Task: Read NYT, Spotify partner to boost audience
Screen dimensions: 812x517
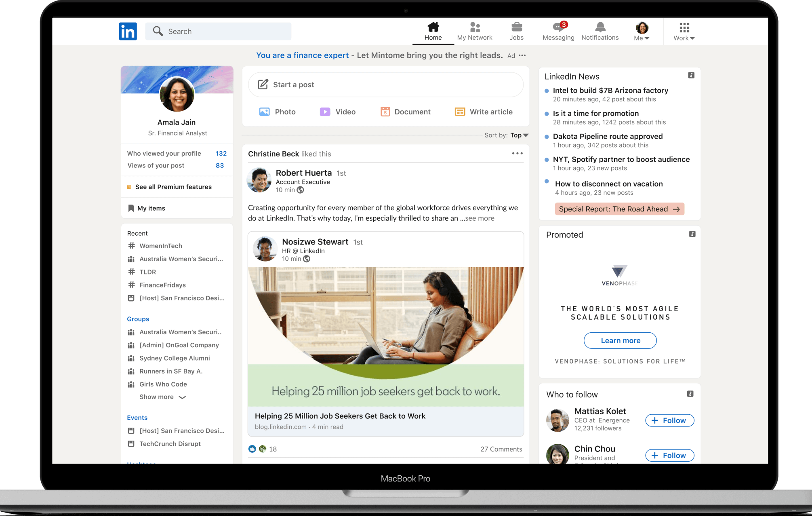Action: (621, 160)
